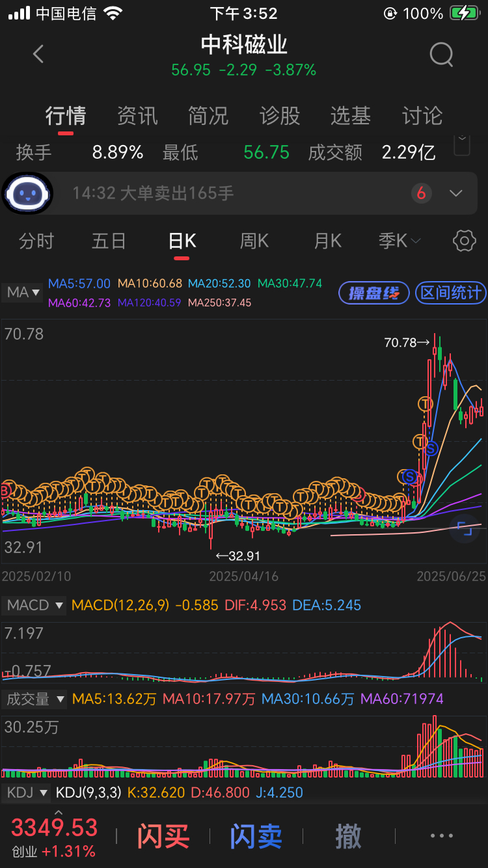Switch to the 行情 tab

66,116
